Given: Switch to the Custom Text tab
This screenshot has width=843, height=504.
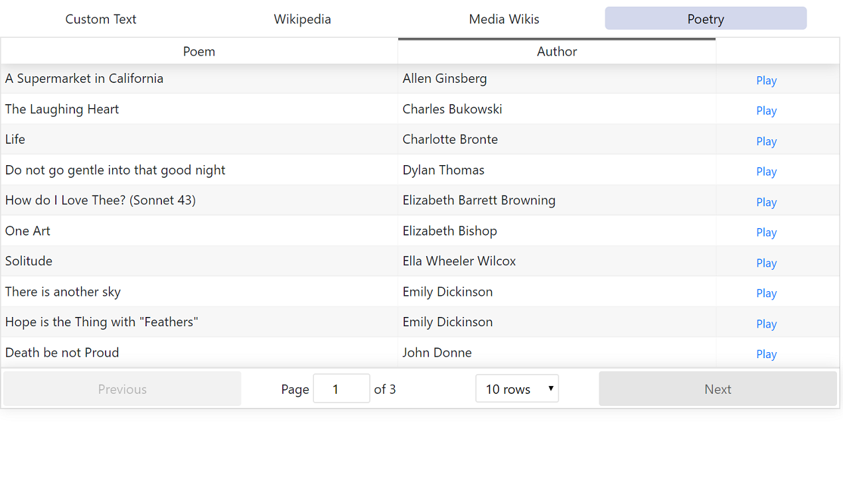Looking at the screenshot, I should 101,19.
